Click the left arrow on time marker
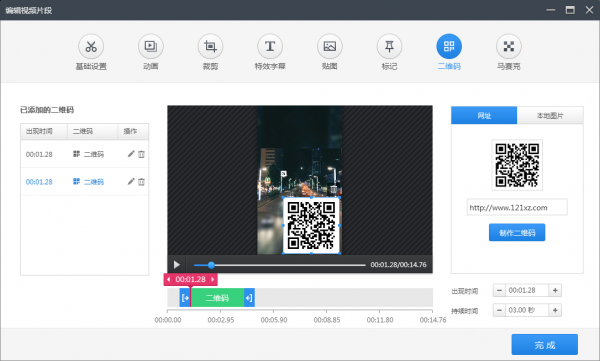The width and height of the screenshot is (600, 361). click(x=168, y=279)
